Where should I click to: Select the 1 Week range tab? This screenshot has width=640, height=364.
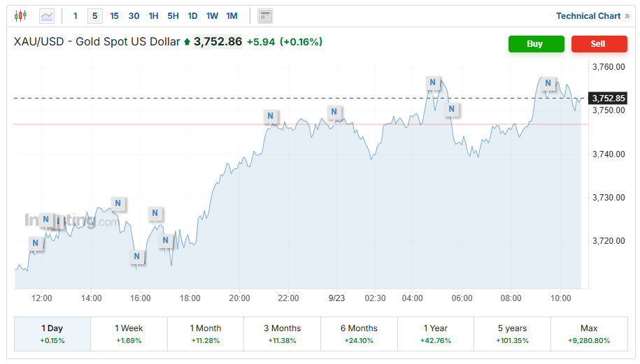129,333
